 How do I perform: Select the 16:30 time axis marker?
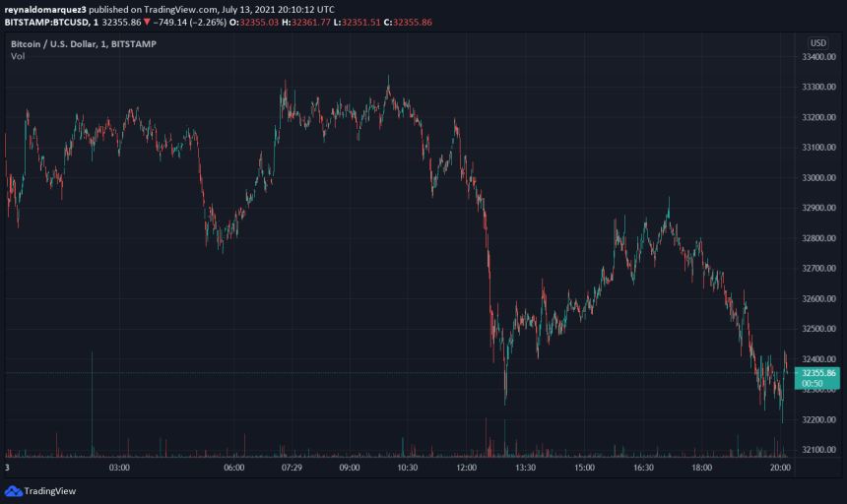(x=642, y=469)
